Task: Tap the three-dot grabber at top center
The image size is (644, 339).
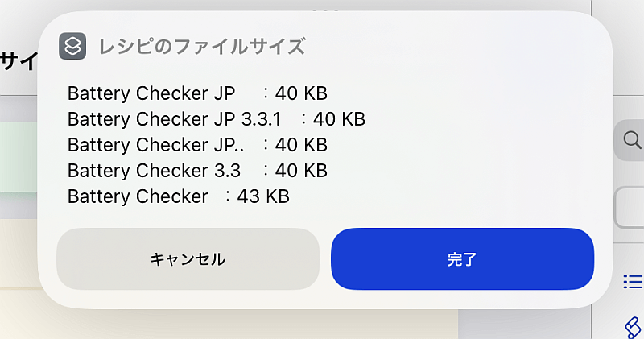Action: click(324, 9)
